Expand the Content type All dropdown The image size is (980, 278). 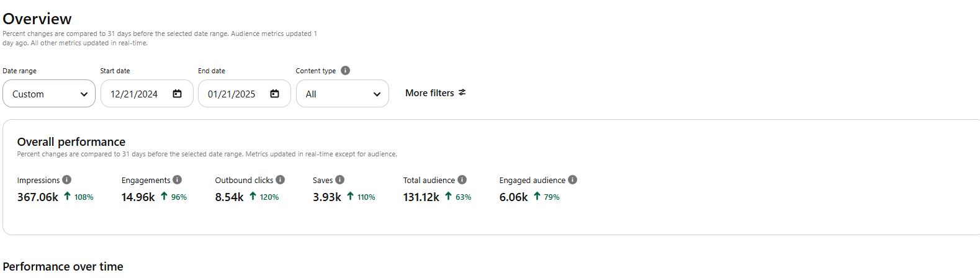tap(342, 94)
